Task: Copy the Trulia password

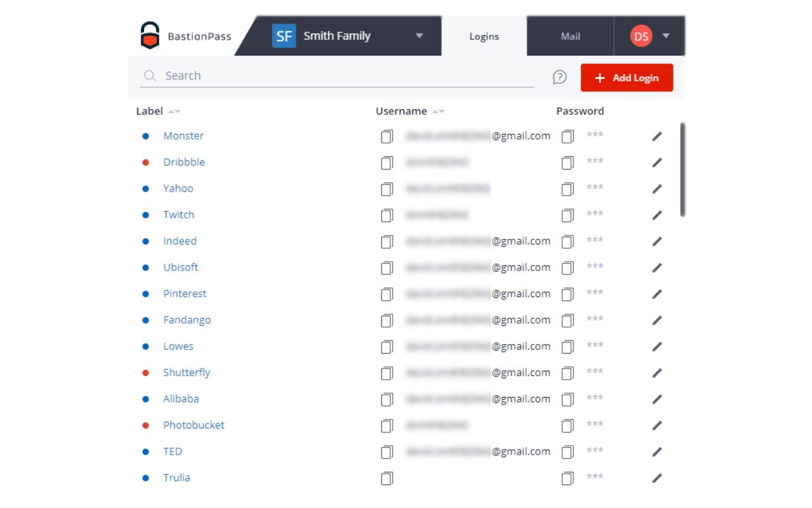Action: click(568, 478)
